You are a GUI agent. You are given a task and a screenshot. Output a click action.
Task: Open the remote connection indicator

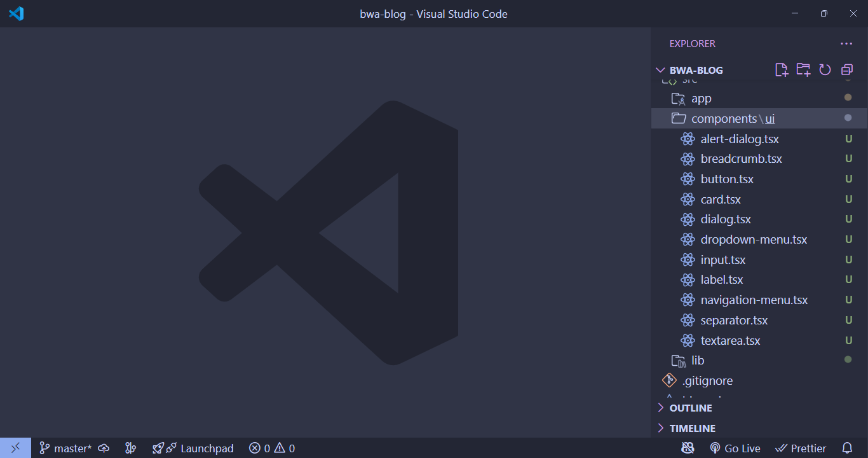(16, 448)
